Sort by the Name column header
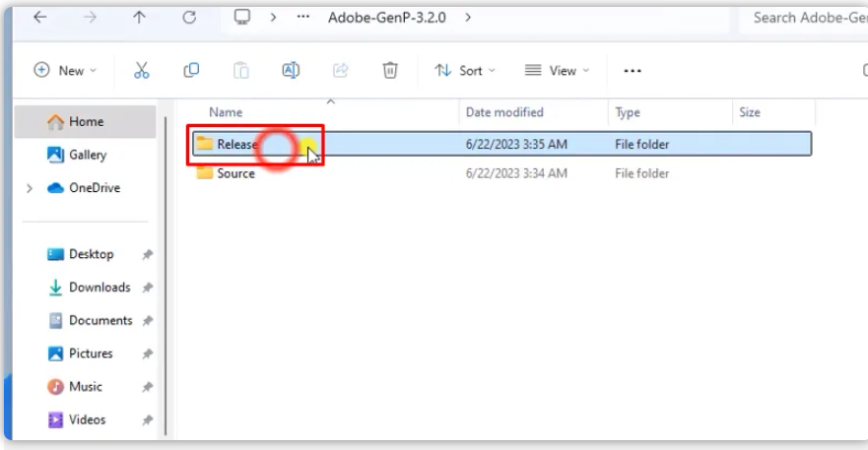868x450 pixels. pos(226,113)
